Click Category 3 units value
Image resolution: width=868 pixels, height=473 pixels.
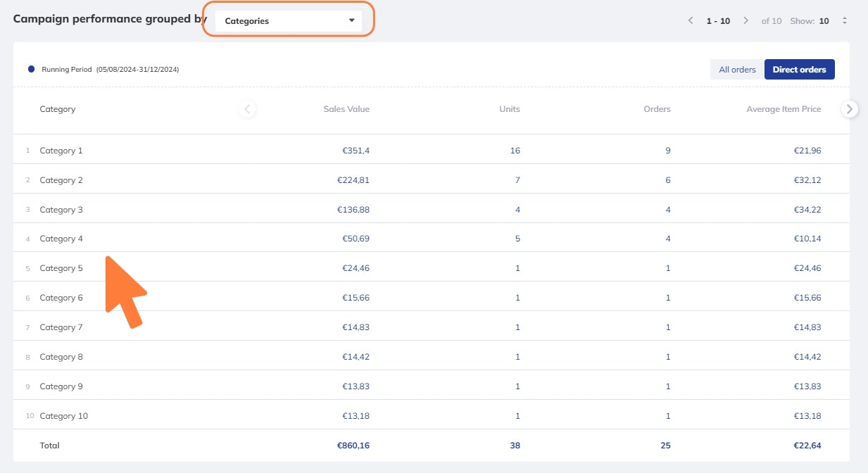(x=517, y=210)
